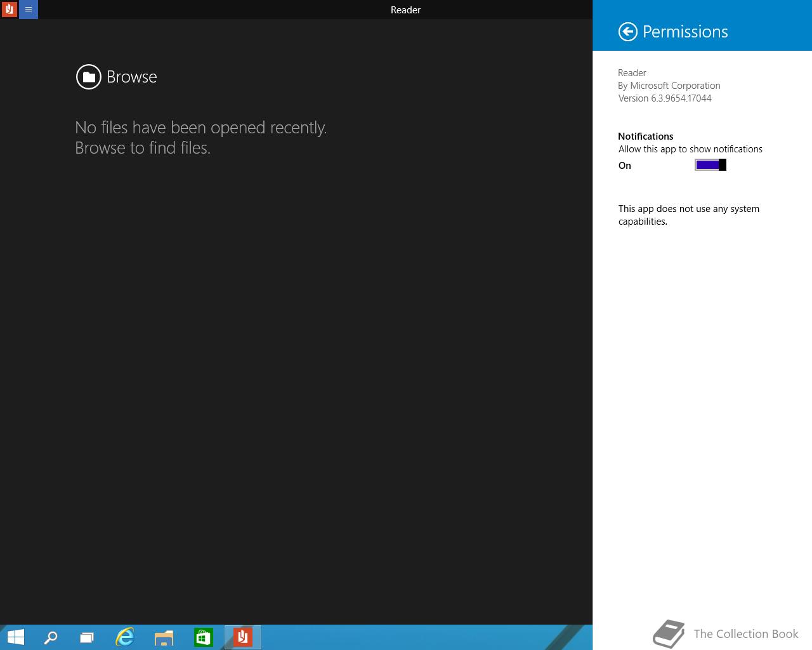
Task: Go back from the Permissions pane
Action: (x=627, y=32)
